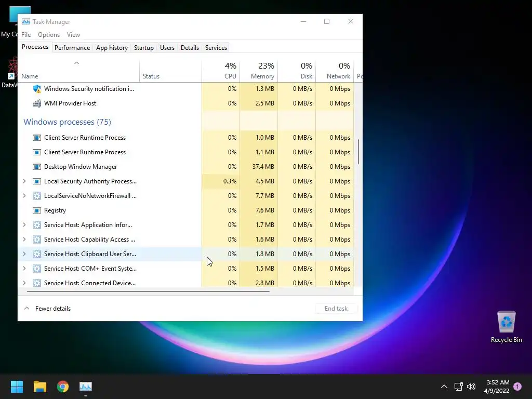Expand Service Host: COM+ Event System row
This screenshot has height=399, width=532.
pyautogui.click(x=24, y=269)
